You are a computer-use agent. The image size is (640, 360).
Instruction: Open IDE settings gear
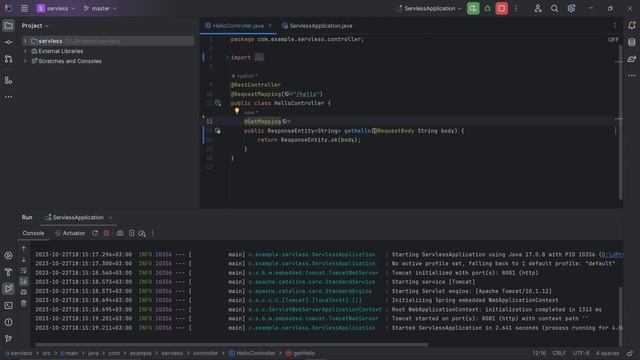click(x=571, y=9)
